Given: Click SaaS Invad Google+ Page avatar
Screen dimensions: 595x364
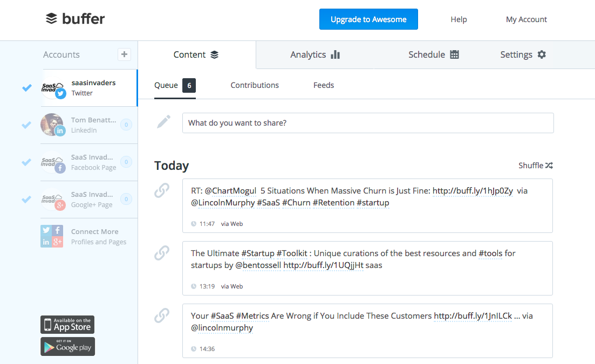Looking at the screenshot, I should pyautogui.click(x=53, y=200).
